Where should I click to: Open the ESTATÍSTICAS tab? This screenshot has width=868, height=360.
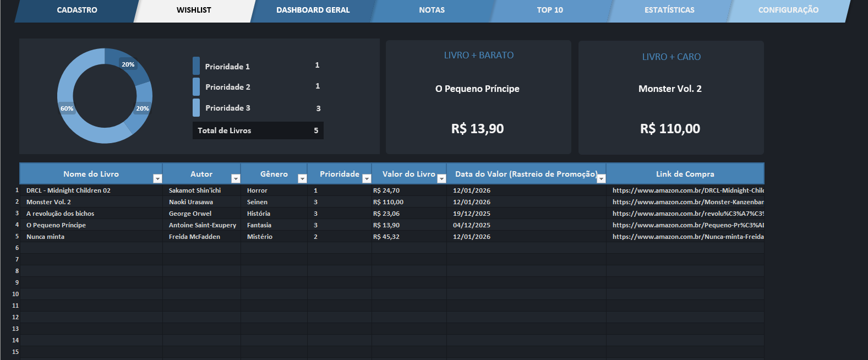coord(669,10)
